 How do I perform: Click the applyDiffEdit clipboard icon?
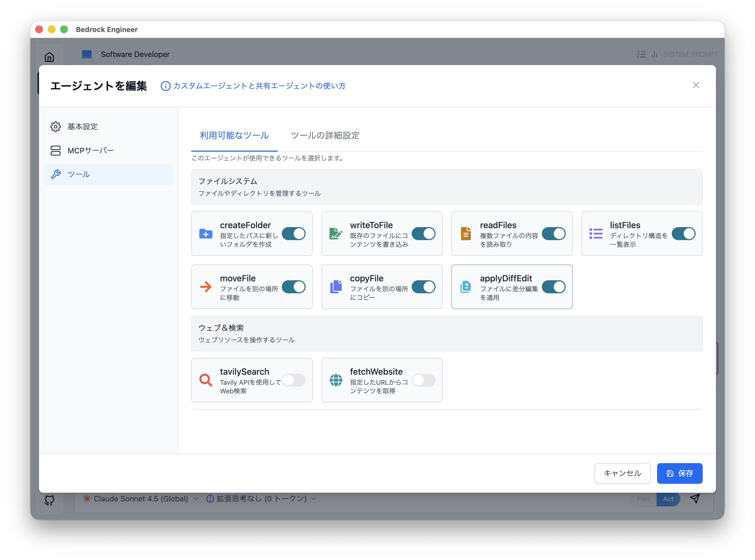click(466, 287)
